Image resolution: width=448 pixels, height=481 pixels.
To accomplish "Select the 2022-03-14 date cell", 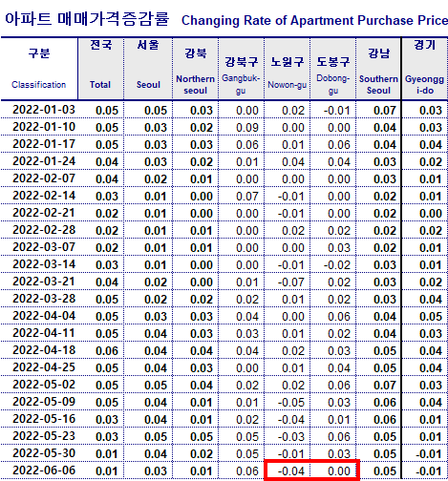I will tap(44, 264).
